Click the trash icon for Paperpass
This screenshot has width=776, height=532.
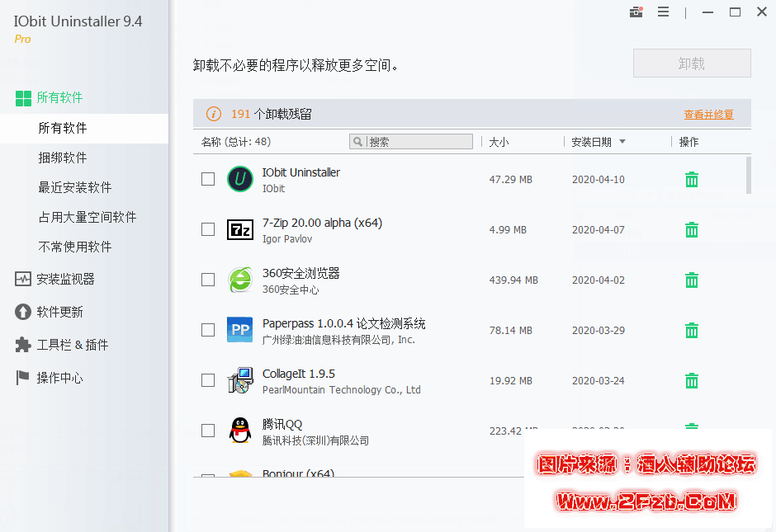click(x=692, y=331)
